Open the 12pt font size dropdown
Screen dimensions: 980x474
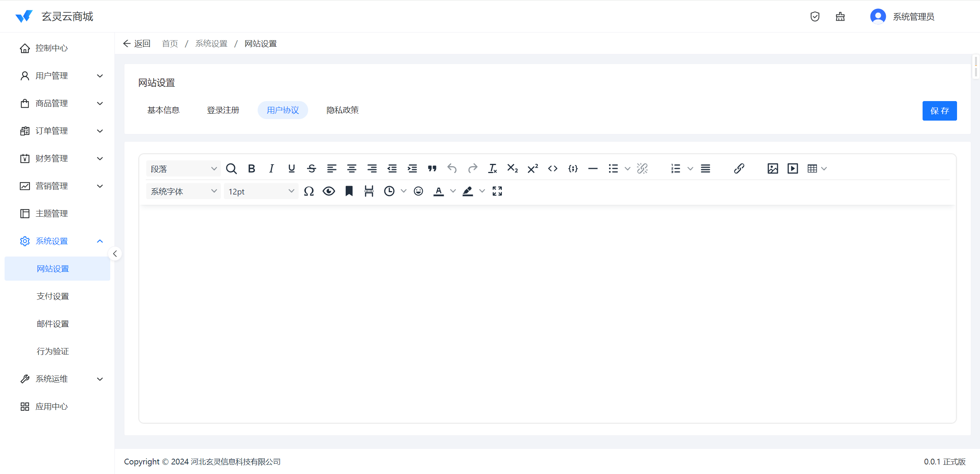tap(261, 191)
